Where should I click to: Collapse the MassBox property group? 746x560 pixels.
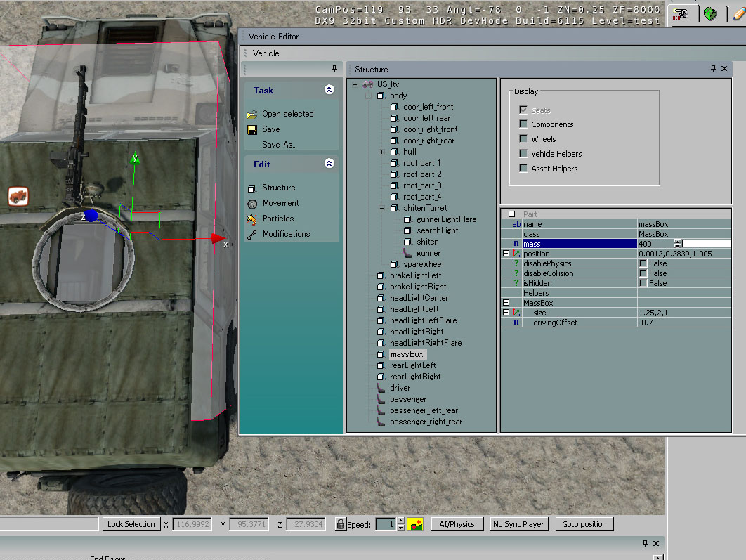click(506, 303)
